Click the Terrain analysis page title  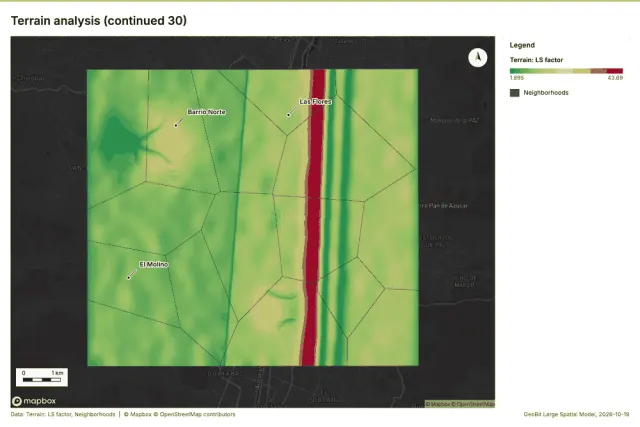pos(99,21)
